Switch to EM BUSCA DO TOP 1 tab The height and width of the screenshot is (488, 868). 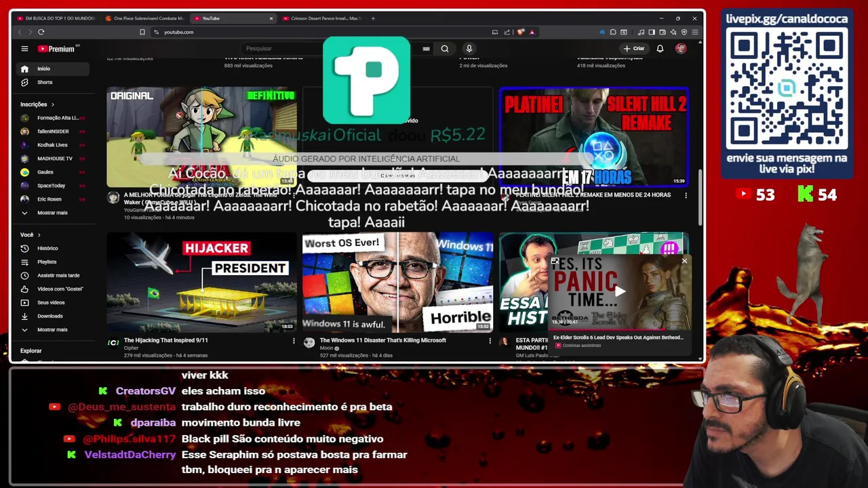[58, 18]
